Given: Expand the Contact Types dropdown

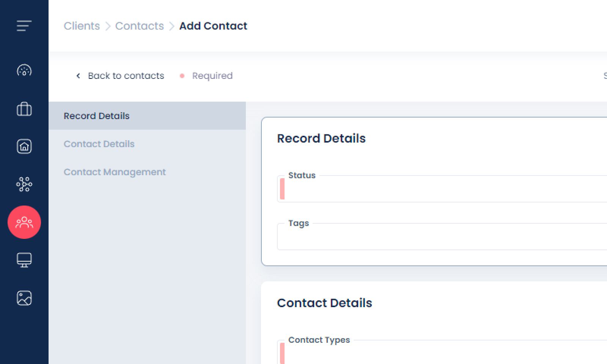Looking at the screenshot, I should [444, 353].
